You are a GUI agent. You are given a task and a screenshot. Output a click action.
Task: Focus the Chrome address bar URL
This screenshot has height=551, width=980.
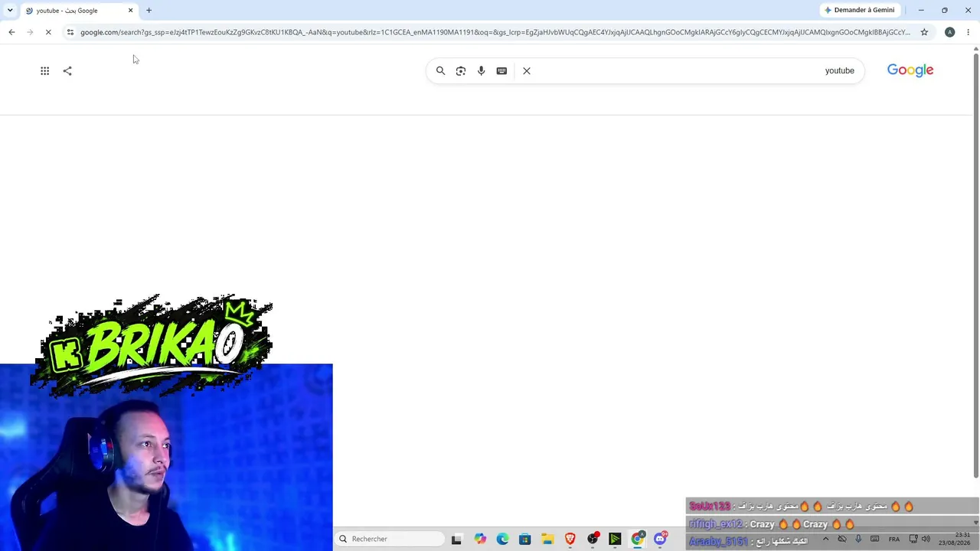pyautogui.click(x=495, y=32)
